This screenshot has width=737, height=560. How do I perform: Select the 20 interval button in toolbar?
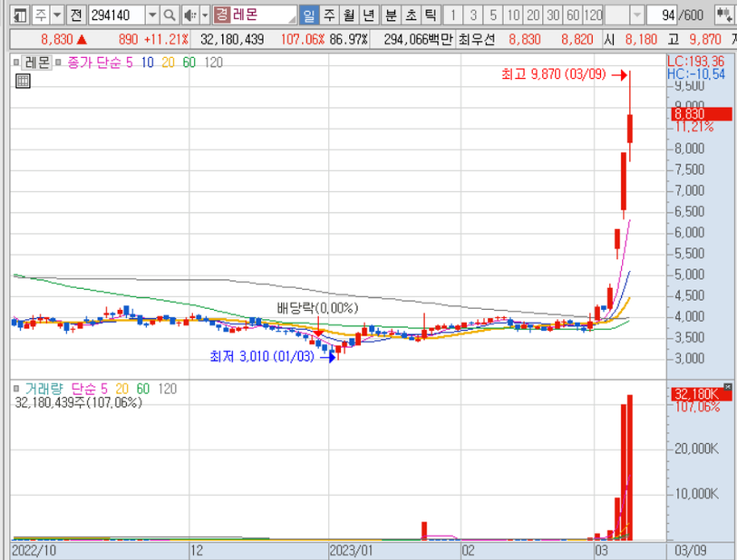click(x=533, y=15)
